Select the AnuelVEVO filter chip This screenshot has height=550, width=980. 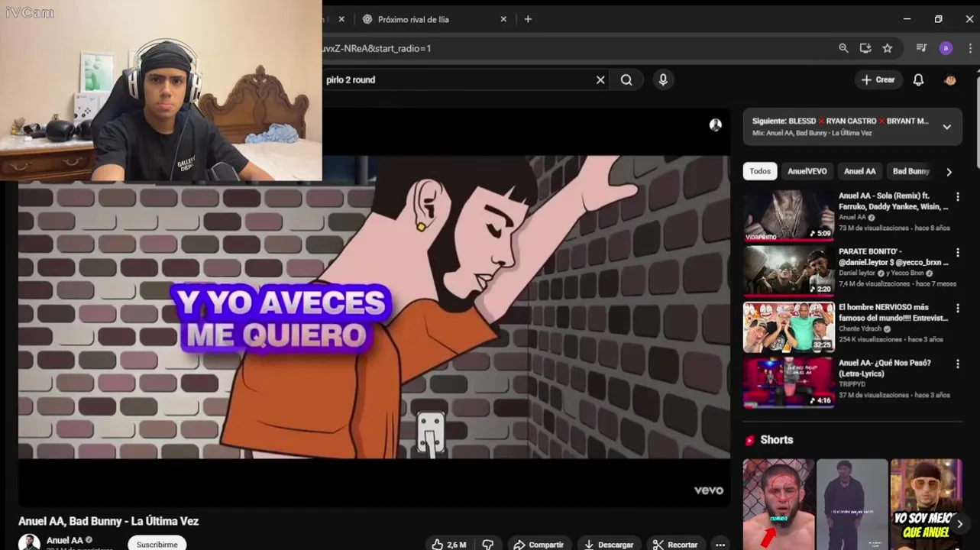point(807,171)
